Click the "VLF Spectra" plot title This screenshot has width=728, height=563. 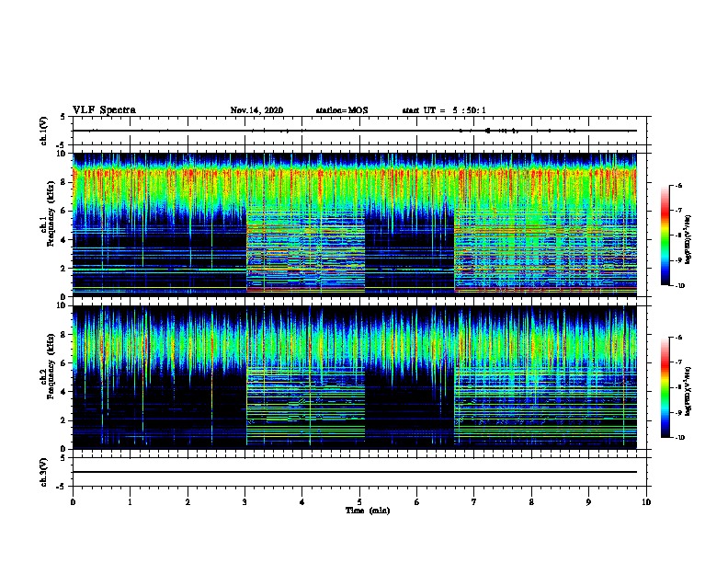(x=104, y=110)
